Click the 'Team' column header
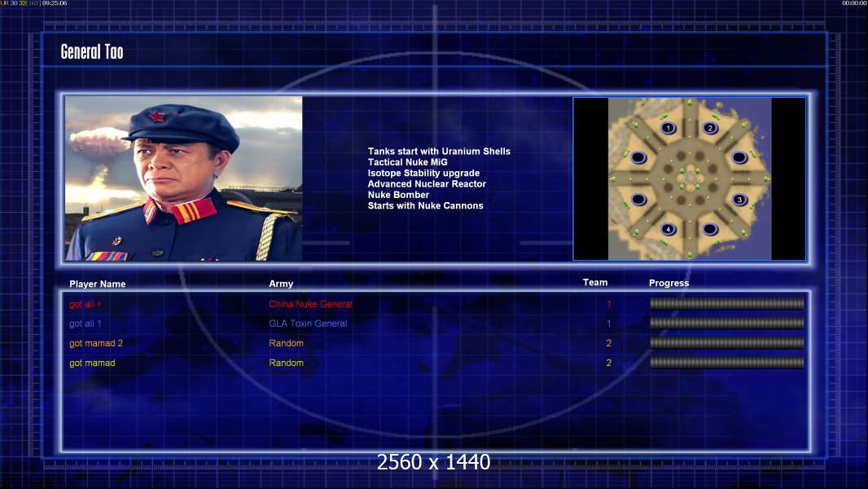This screenshot has width=868, height=489. pos(595,283)
